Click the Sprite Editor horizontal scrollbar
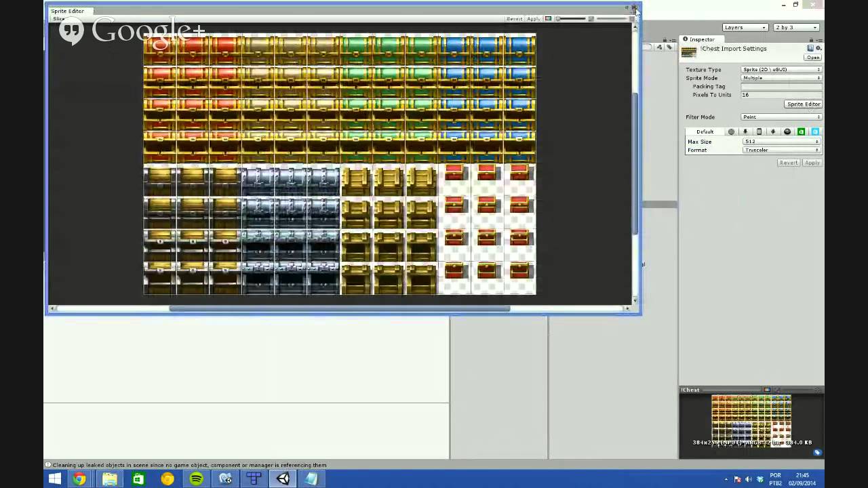Viewport: 868px width, 488px height. click(x=339, y=308)
